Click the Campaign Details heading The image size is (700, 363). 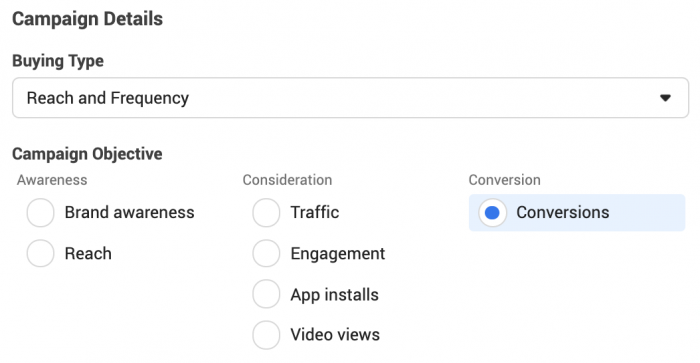click(x=88, y=19)
